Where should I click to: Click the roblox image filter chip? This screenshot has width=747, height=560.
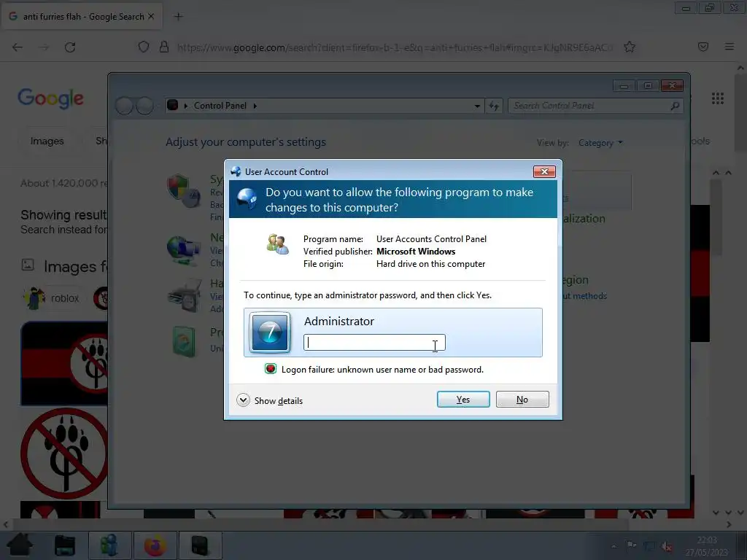click(53, 298)
